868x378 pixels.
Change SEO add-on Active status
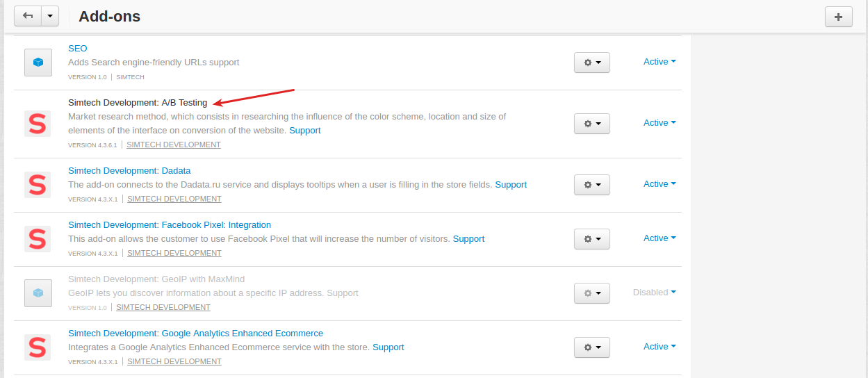660,62
